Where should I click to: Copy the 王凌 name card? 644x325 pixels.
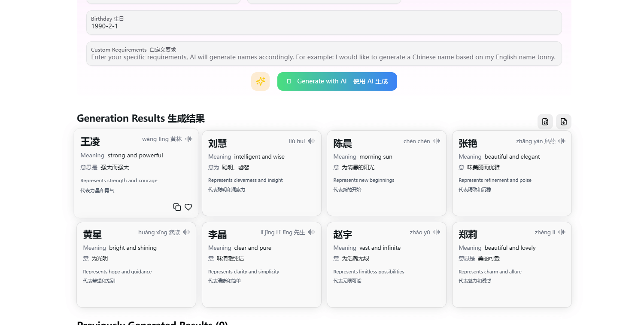[x=177, y=207]
